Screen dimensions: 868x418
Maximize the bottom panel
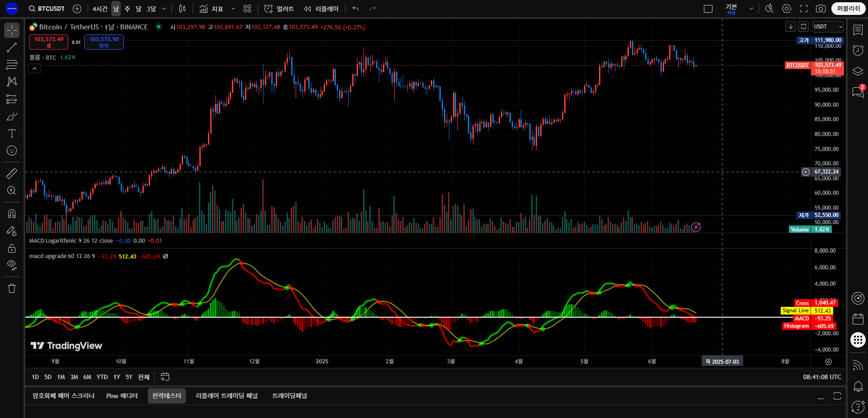coord(837,396)
